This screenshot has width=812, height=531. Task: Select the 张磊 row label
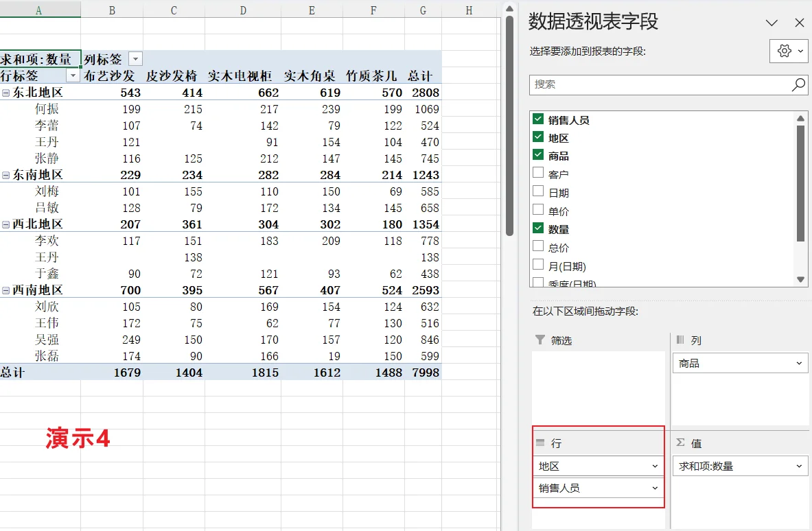click(47, 356)
